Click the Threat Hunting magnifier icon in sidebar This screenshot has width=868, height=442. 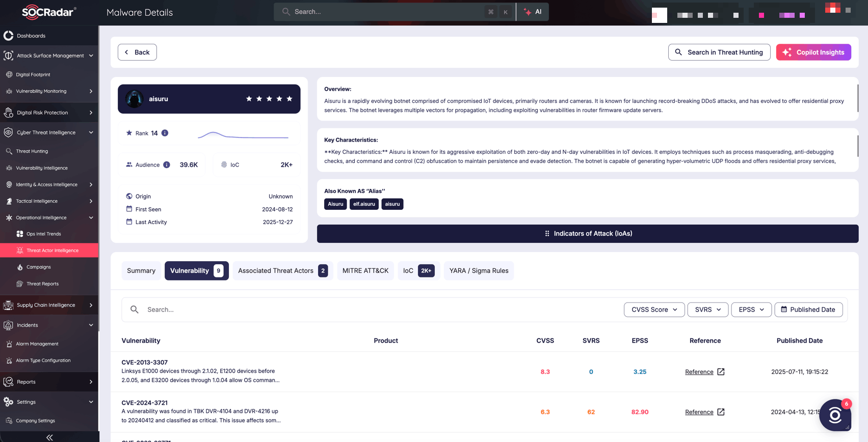click(9, 151)
